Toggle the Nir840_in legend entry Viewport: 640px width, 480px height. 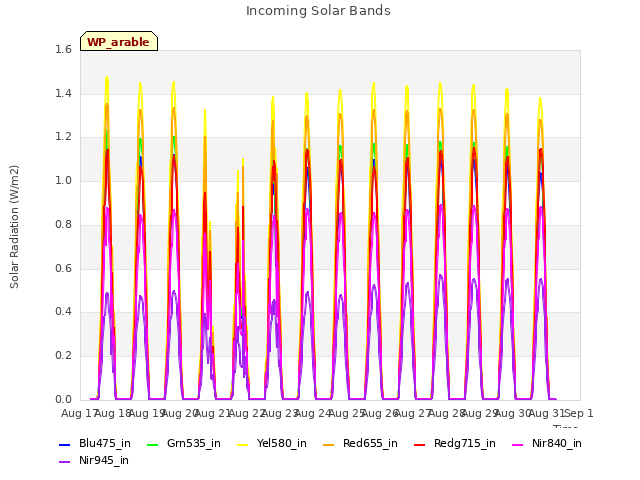[x=547, y=444]
